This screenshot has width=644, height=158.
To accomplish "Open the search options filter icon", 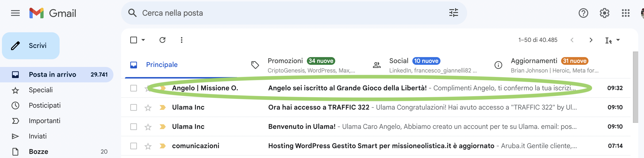I will point(453,13).
